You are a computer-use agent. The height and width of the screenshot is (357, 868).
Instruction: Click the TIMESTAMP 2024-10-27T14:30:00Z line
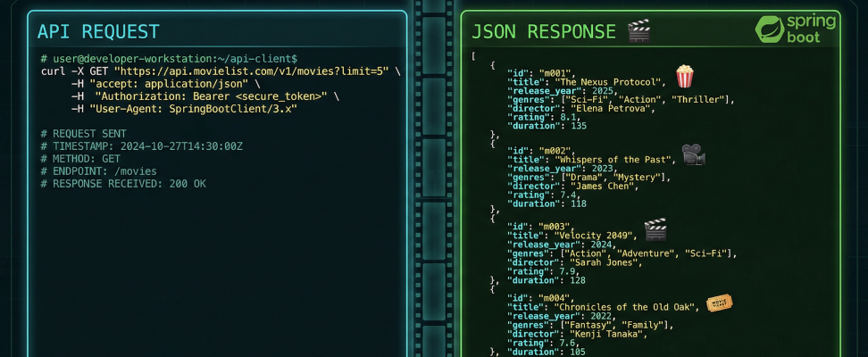pyautogui.click(x=142, y=146)
